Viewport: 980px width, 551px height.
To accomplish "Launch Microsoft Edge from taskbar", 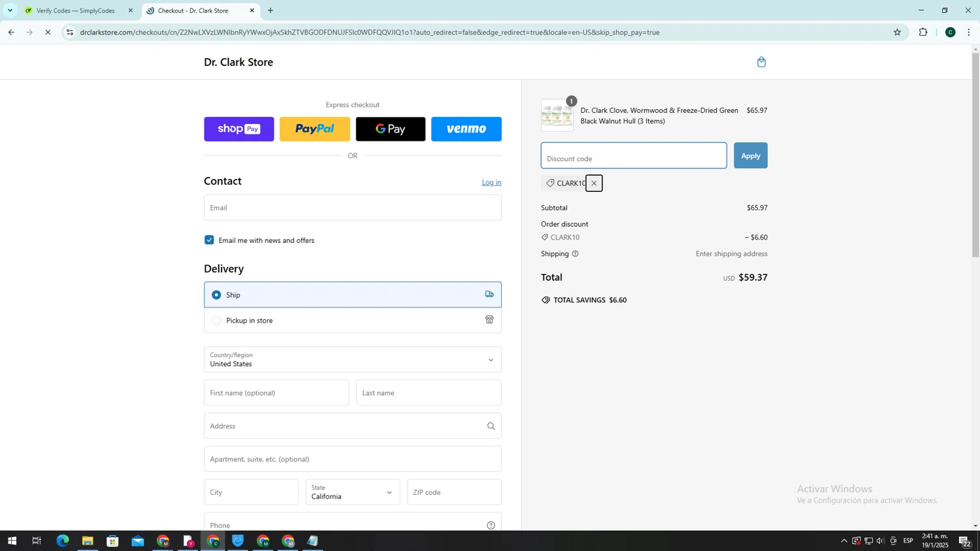I will (62, 541).
